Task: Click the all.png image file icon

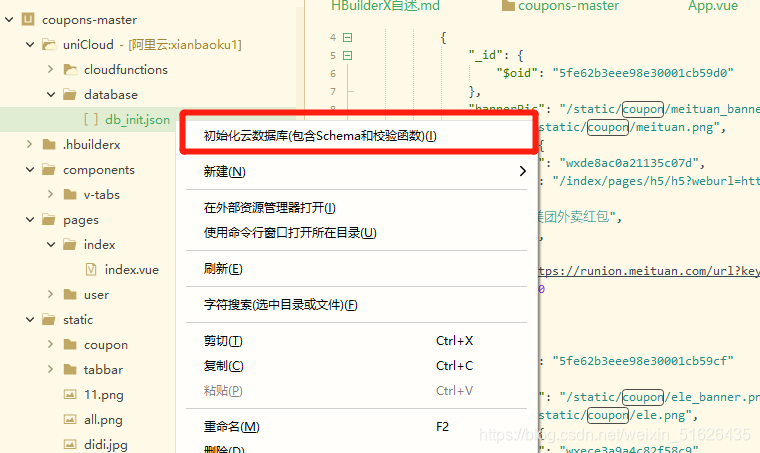Action: click(x=70, y=420)
